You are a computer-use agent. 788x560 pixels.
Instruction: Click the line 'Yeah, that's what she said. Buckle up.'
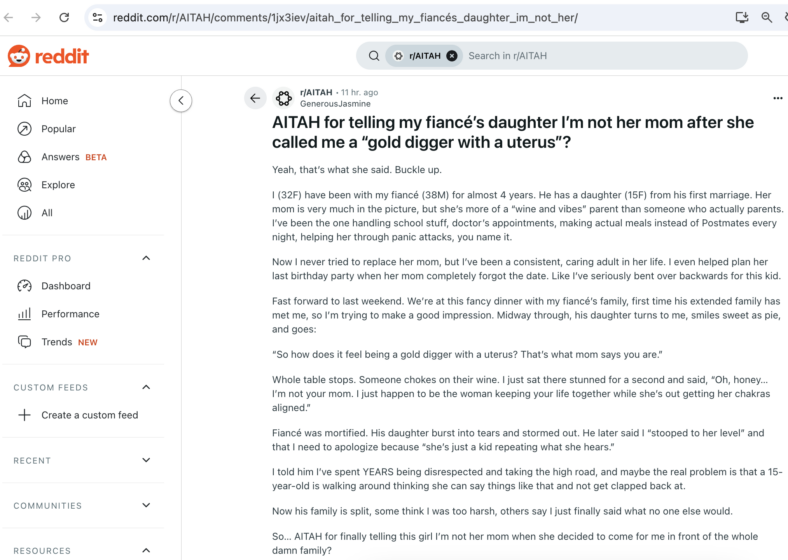click(x=357, y=170)
